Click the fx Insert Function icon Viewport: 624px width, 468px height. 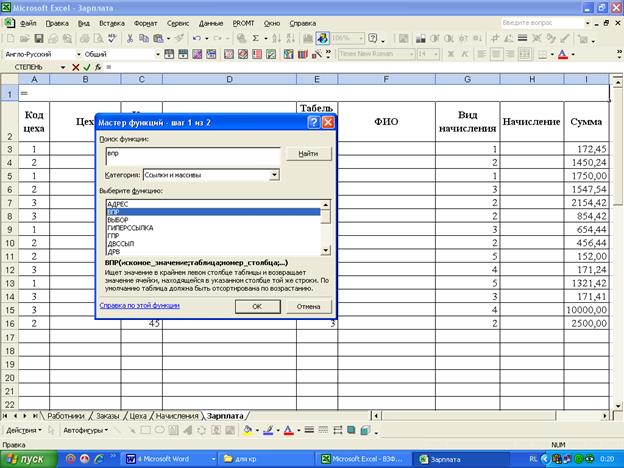(96, 67)
